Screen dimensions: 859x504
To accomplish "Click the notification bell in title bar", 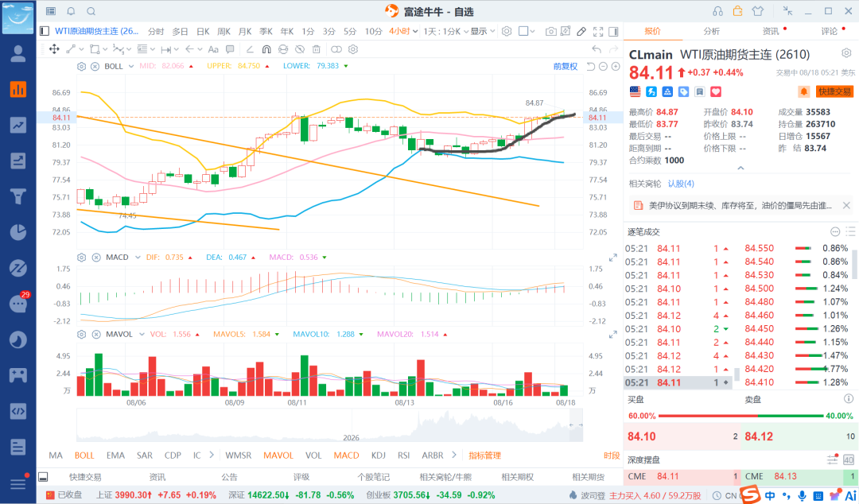I will click(x=72, y=11).
